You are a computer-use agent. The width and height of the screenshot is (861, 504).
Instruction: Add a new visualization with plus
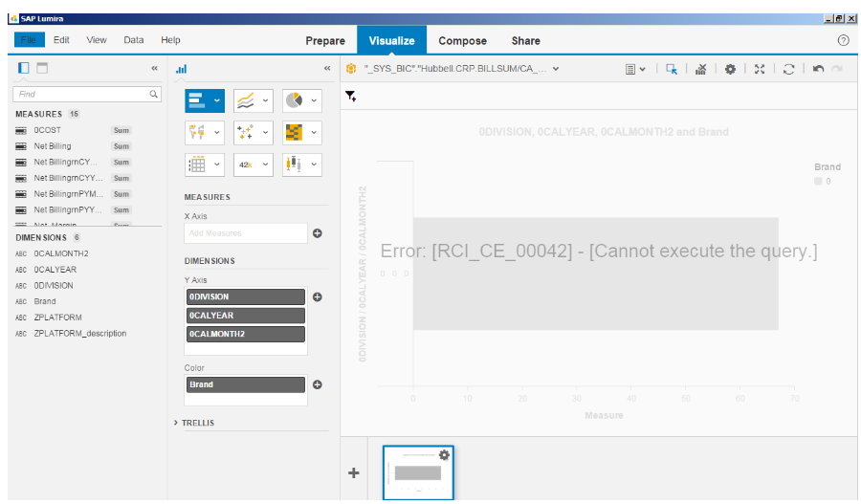pos(354,472)
